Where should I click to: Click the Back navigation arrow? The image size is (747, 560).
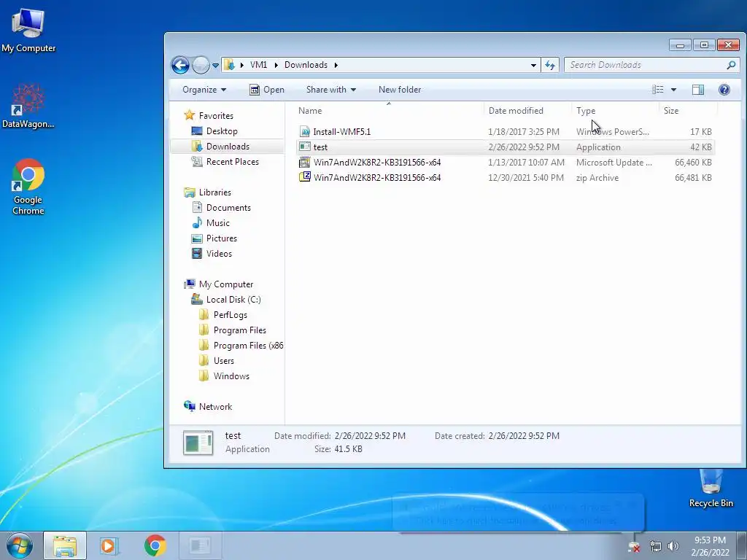(x=181, y=65)
